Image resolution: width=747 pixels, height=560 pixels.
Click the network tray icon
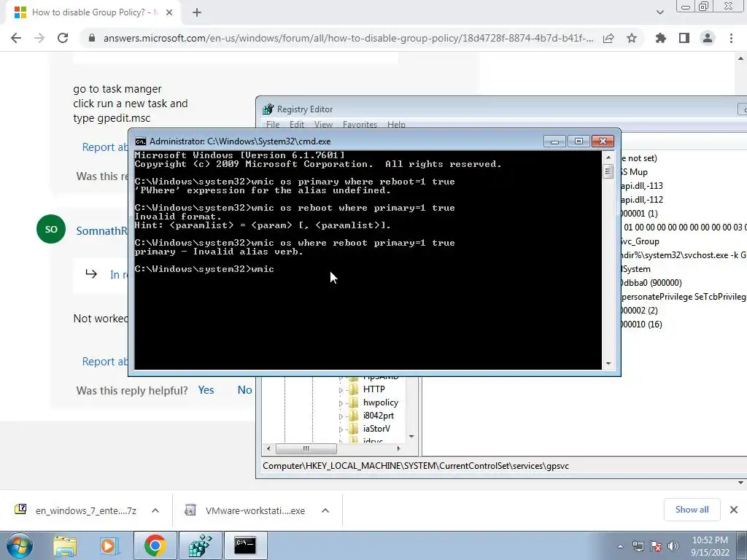tap(638, 546)
